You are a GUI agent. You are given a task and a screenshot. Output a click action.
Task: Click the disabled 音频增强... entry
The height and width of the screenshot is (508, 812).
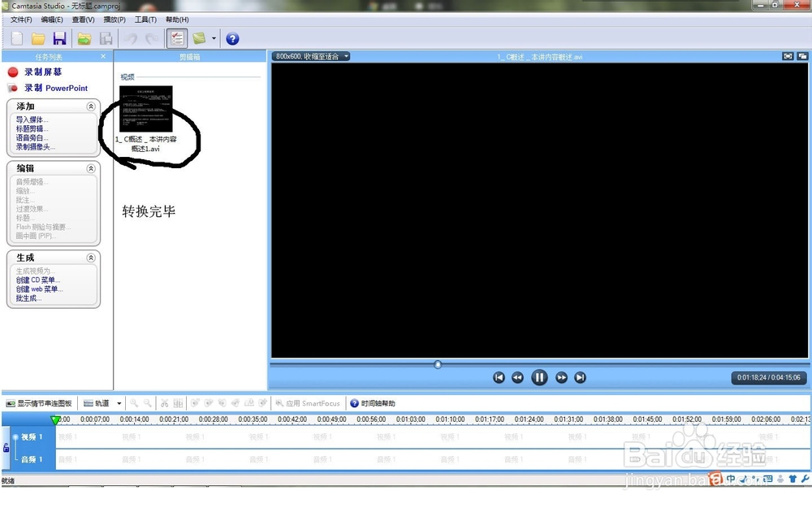[x=32, y=182]
